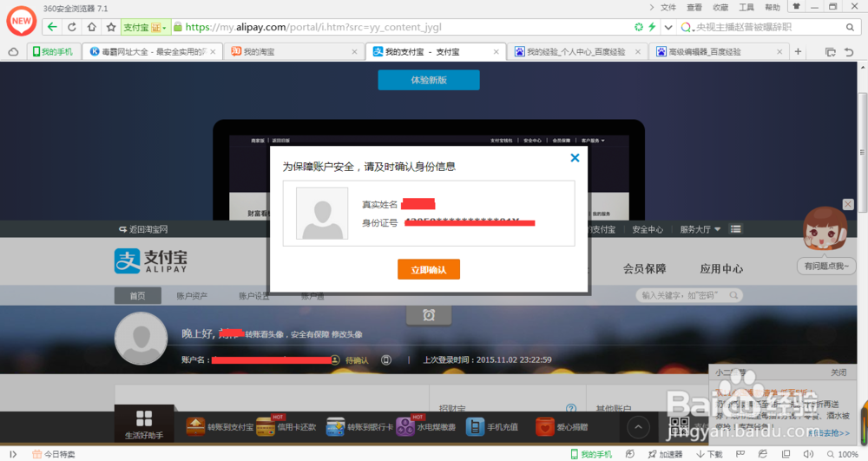Click the alarm clock reminder icon
Viewport: 868px width, 461px height.
click(x=429, y=315)
